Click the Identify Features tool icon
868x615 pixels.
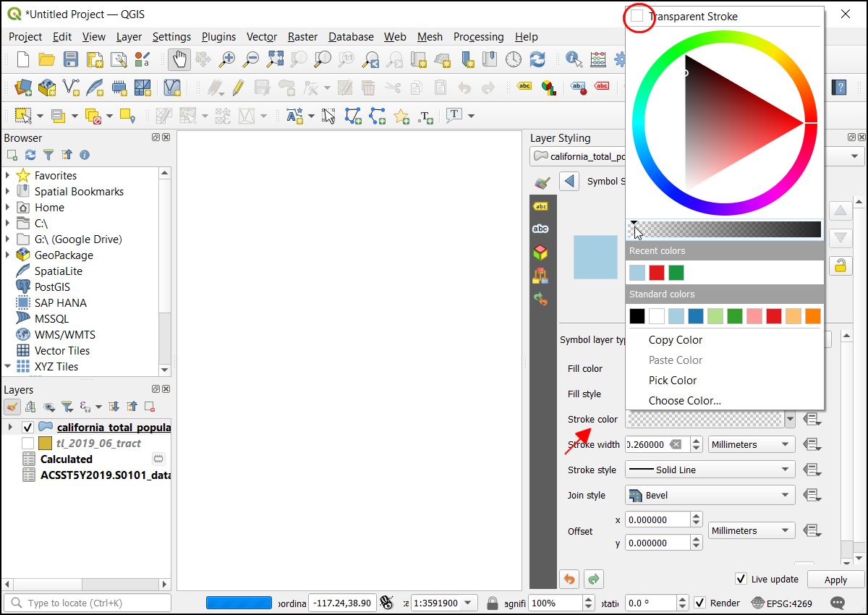tap(574, 59)
